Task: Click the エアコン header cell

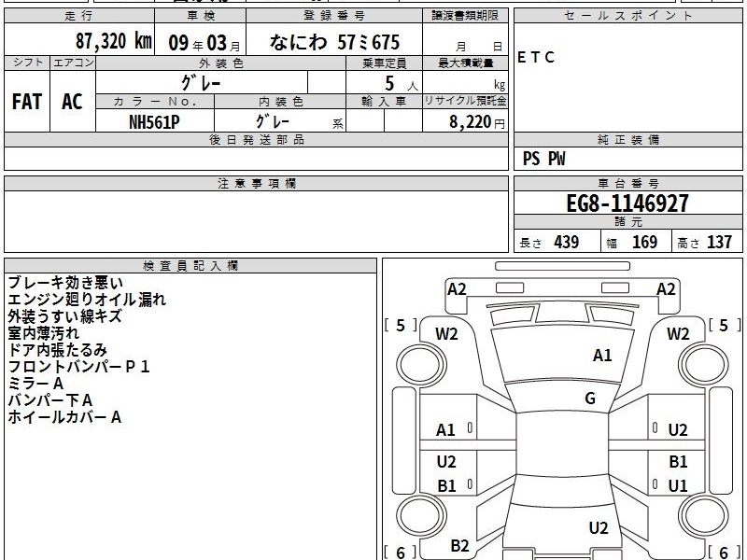Action: tap(73, 63)
